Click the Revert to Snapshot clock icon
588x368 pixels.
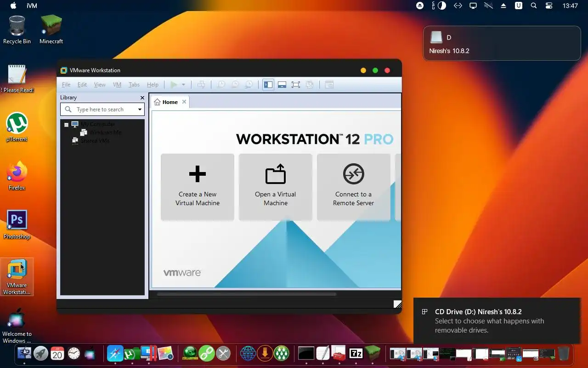tap(235, 85)
